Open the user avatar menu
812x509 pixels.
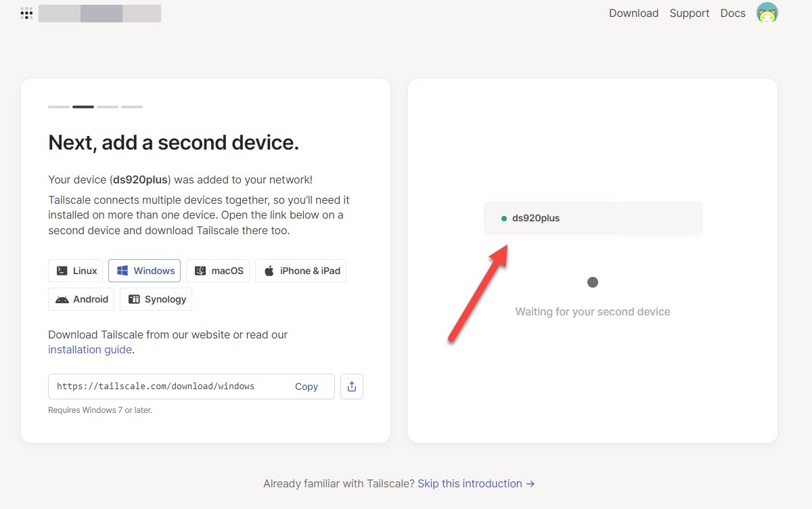pyautogui.click(x=767, y=13)
